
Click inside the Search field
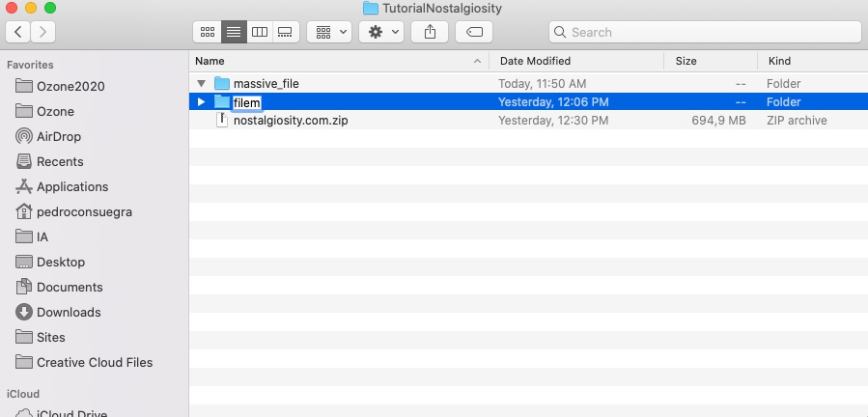[705, 32]
